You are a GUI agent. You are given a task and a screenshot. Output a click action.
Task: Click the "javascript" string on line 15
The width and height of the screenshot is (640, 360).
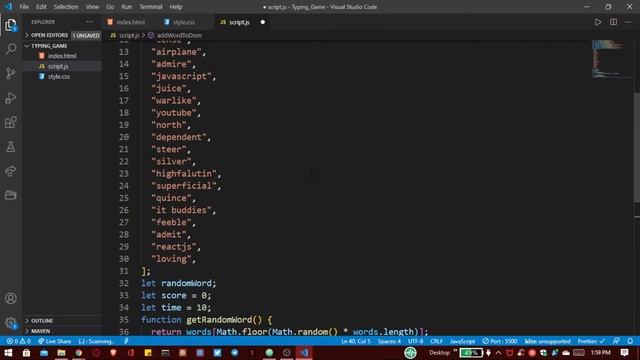point(181,76)
